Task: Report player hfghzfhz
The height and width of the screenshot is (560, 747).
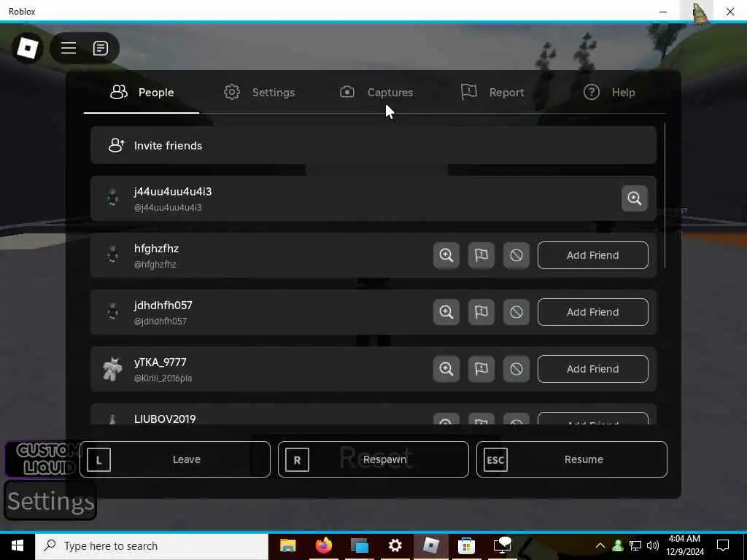Action: pyautogui.click(x=481, y=255)
